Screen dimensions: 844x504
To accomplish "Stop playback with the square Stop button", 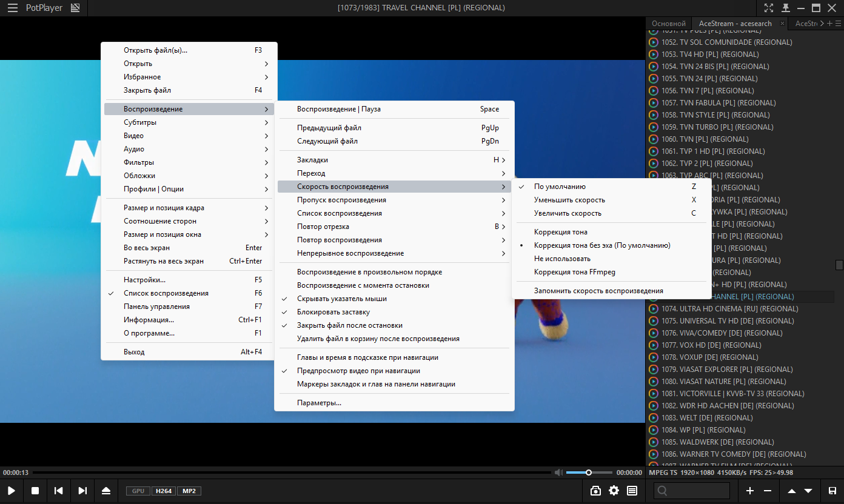I will 35,491.
